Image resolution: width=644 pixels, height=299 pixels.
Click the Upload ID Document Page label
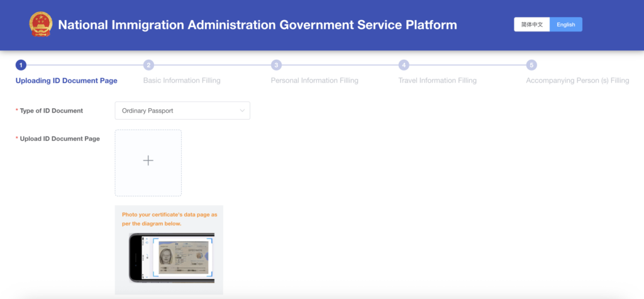[x=59, y=138]
